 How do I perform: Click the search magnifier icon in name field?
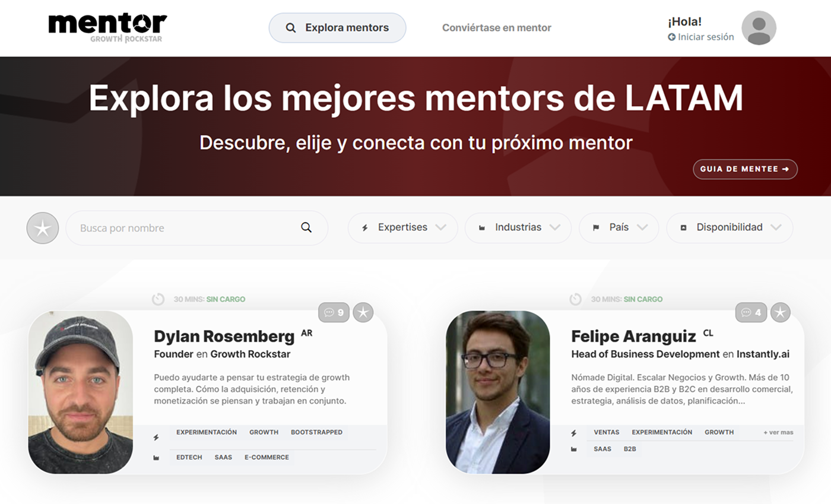(306, 227)
